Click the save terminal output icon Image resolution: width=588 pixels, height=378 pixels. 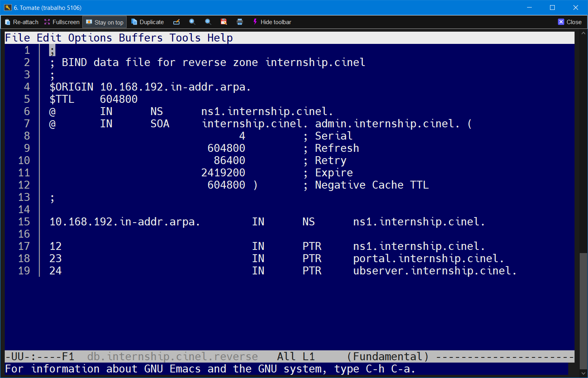(224, 22)
